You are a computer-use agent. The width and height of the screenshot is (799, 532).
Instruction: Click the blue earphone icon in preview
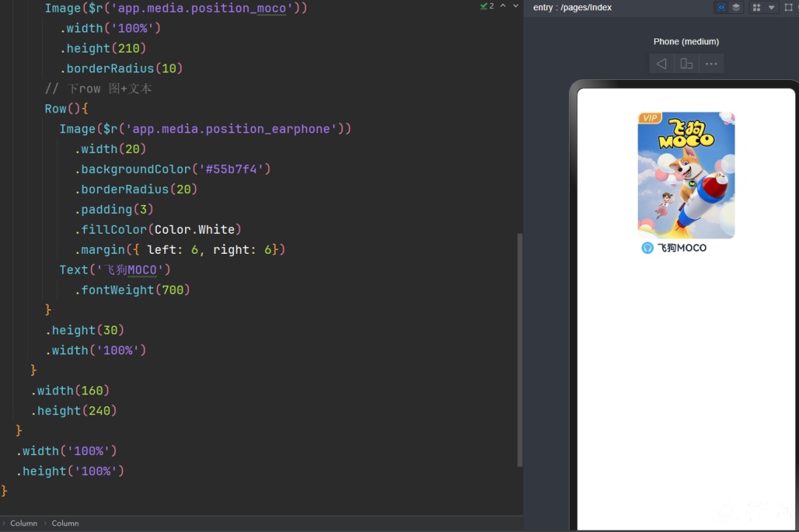pyautogui.click(x=647, y=248)
